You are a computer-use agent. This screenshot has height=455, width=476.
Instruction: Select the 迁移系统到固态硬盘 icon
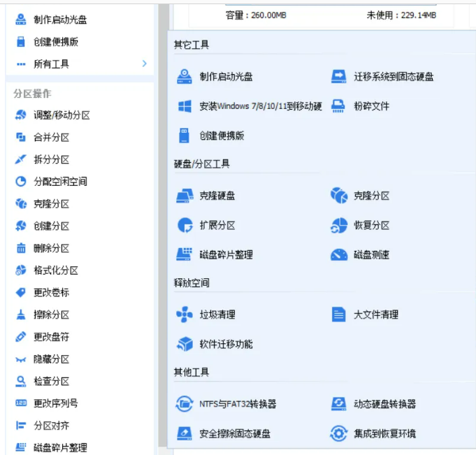(339, 76)
